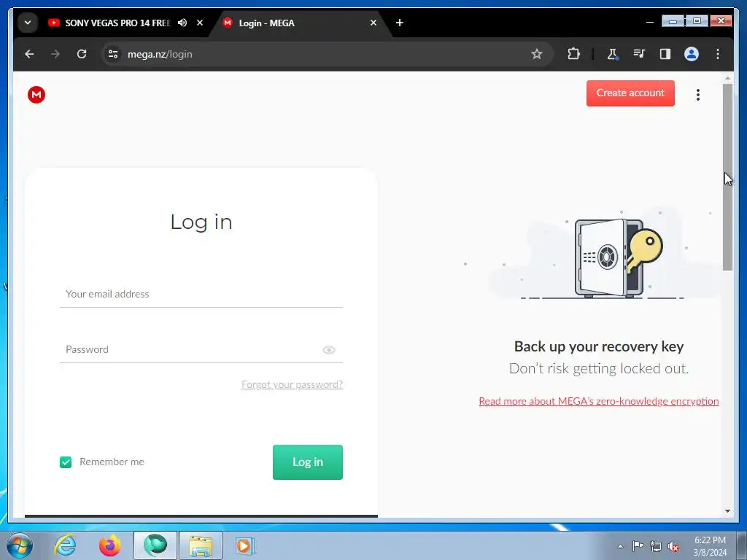This screenshot has width=747, height=560.
Task: Open Chrome Labs flask icon
Action: tap(613, 54)
